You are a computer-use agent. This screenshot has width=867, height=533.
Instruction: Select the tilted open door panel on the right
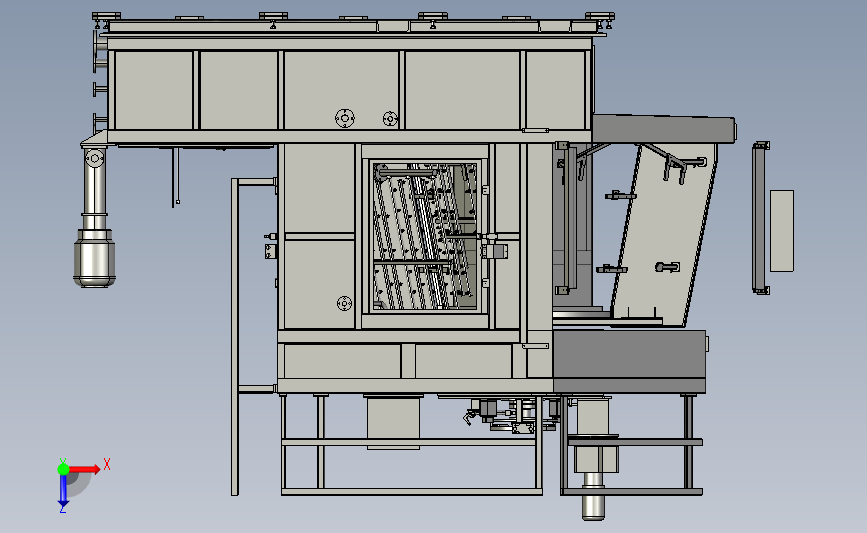click(x=664, y=235)
